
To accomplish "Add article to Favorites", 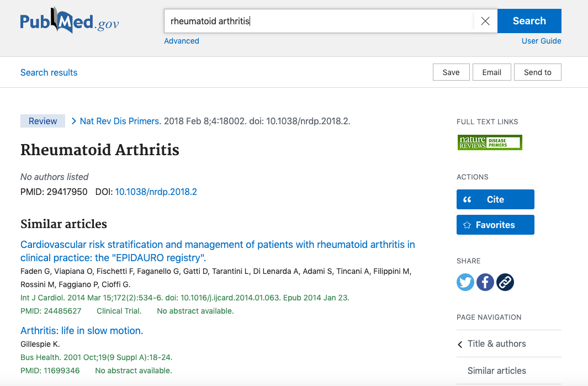I will (x=495, y=225).
